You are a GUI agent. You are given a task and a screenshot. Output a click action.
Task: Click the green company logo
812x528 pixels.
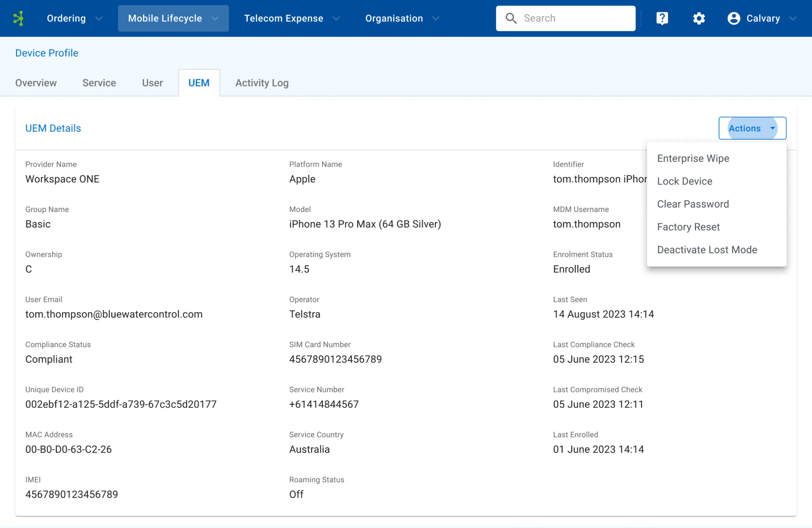tap(19, 18)
